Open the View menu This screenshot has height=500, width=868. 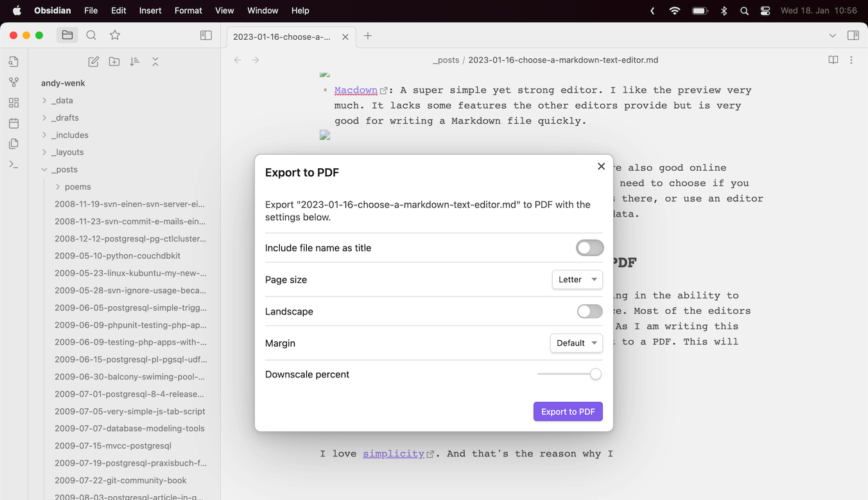(225, 10)
